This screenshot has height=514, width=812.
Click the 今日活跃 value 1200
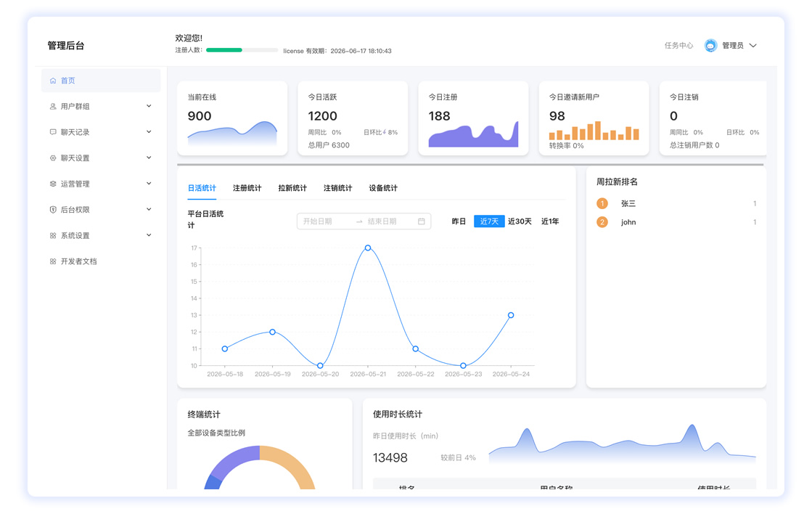tap(322, 116)
